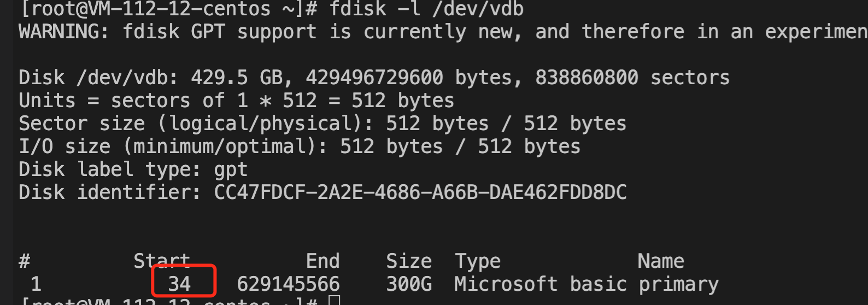Click the fdisk -l /dev/vdb command text
Screen dimensions: 868x305
point(426,8)
